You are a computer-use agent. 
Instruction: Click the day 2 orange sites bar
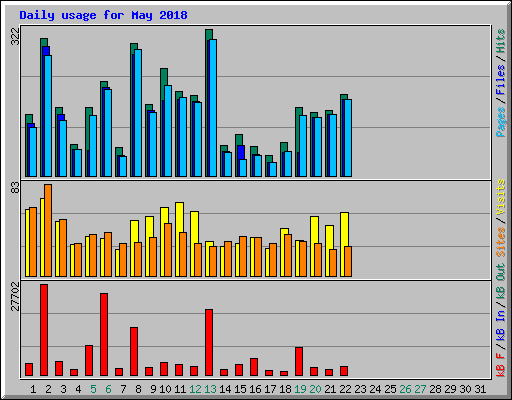(x=48, y=230)
